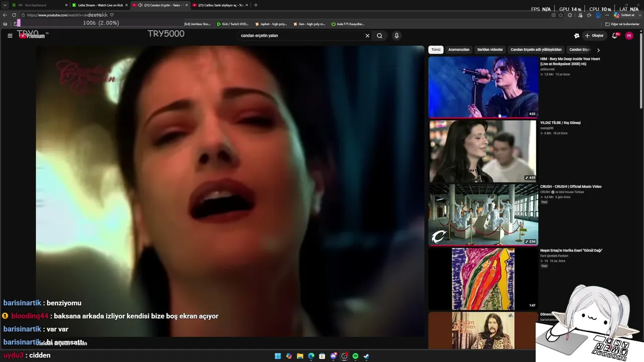This screenshot has width=644, height=362.
Task: Click the Oluştur create button
Action: [594, 36]
